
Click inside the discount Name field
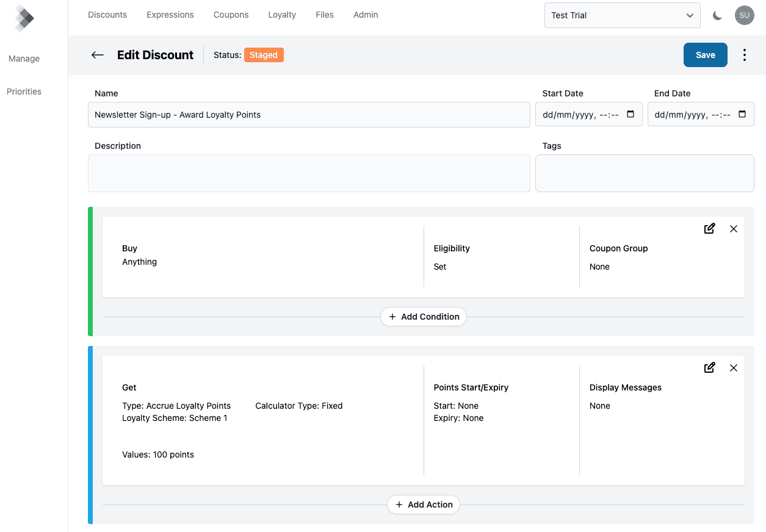coord(308,114)
